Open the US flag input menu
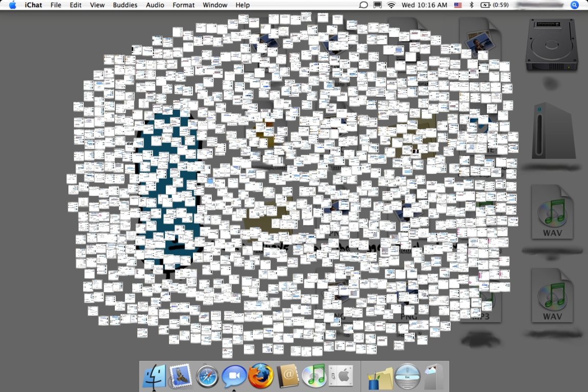 [x=458, y=5]
